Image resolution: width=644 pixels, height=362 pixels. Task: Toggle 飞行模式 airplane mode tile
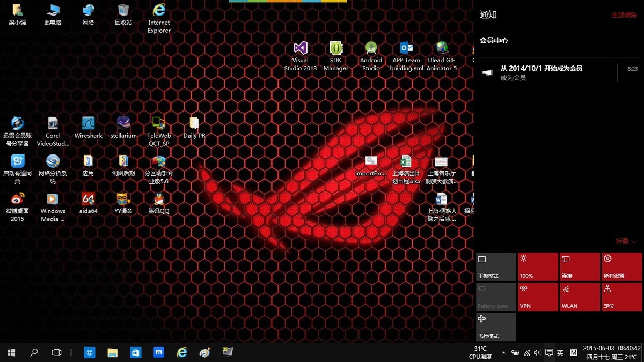point(496,327)
